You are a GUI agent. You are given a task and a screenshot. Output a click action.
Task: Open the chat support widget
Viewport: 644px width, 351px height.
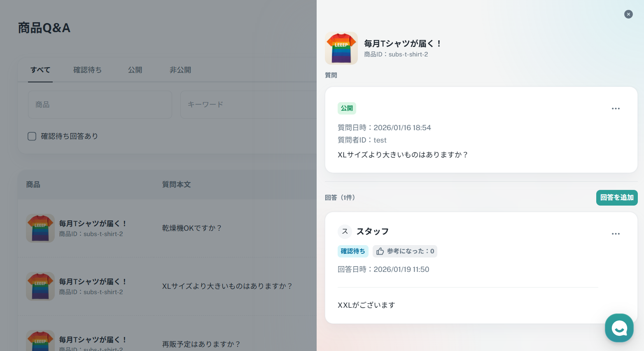point(619,328)
